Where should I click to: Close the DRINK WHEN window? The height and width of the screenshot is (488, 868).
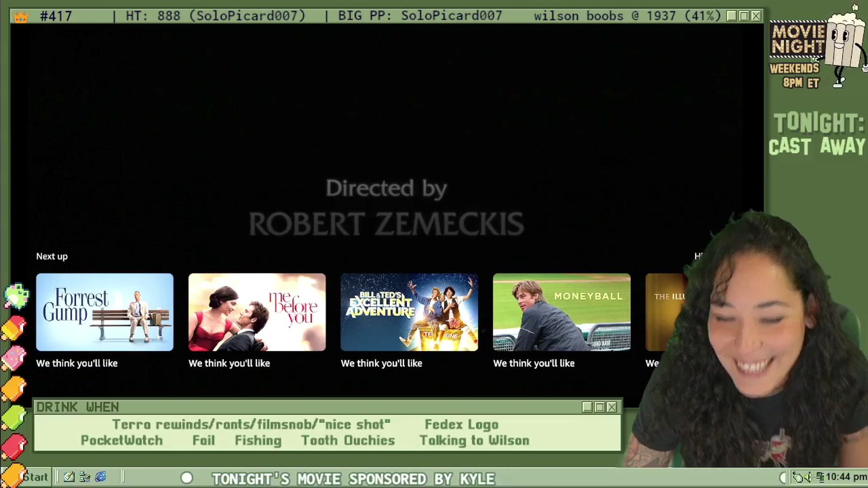pyautogui.click(x=612, y=407)
